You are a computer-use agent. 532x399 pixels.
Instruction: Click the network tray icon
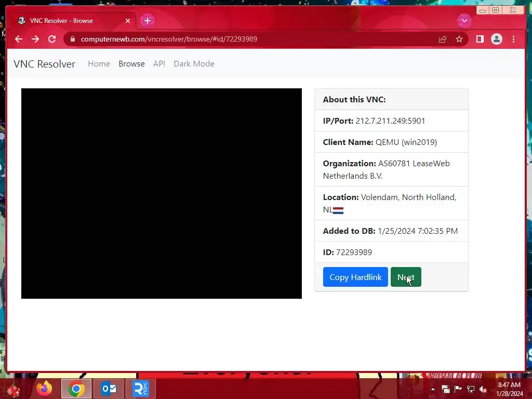[471, 389]
